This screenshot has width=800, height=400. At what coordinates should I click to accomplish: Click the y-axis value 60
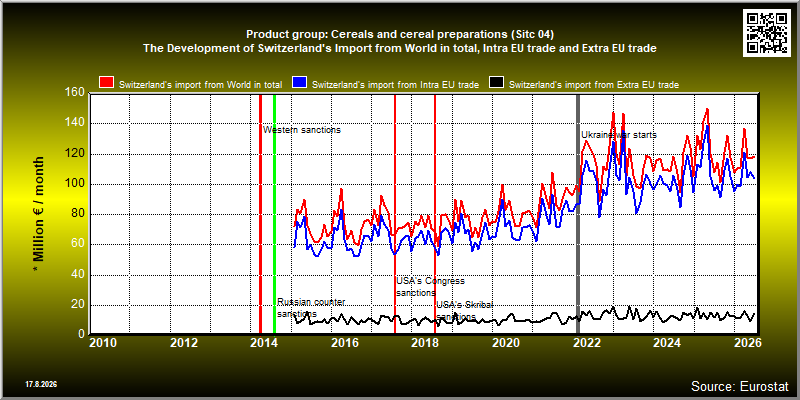coord(78,244)
